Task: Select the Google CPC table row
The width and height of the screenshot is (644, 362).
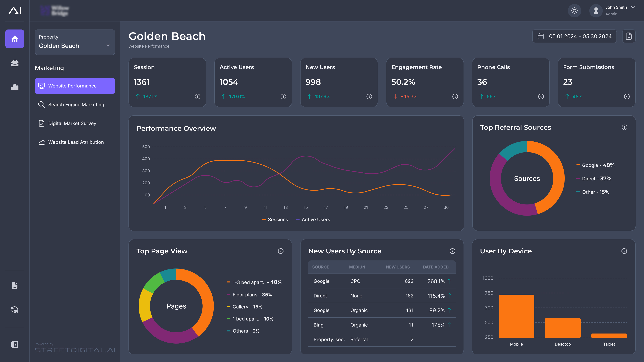Action: 382,281
